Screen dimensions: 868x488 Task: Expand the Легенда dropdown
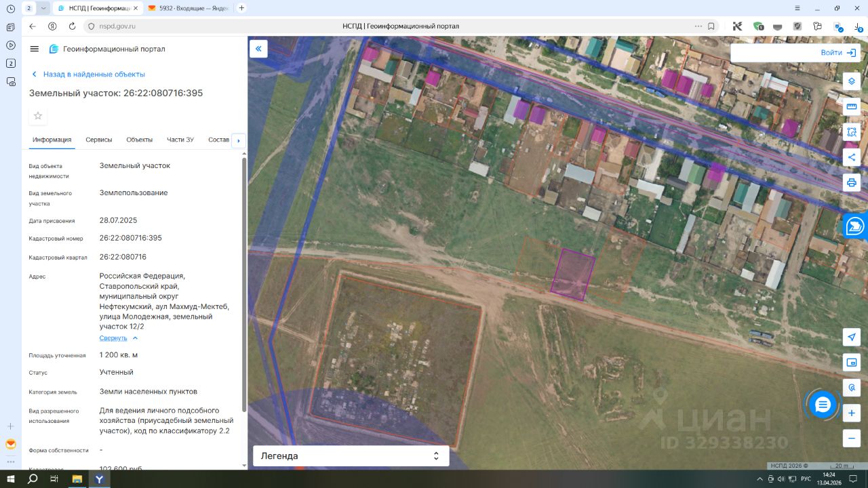(351, 456)
